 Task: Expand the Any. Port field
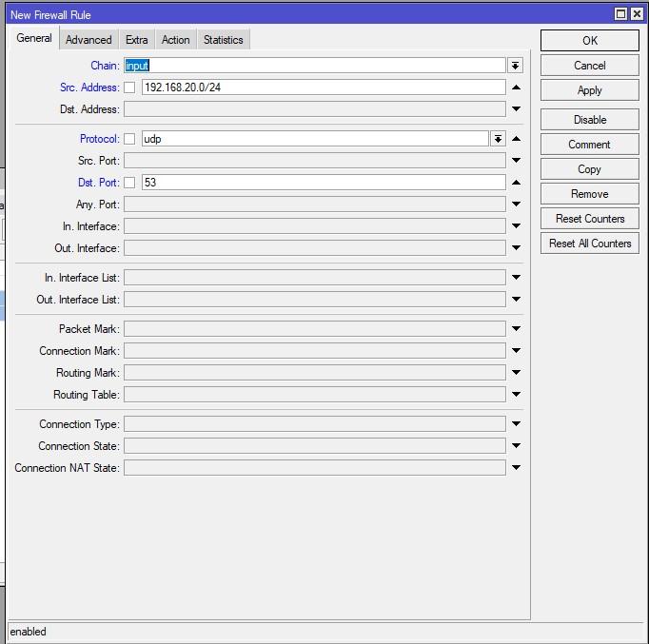516,204
